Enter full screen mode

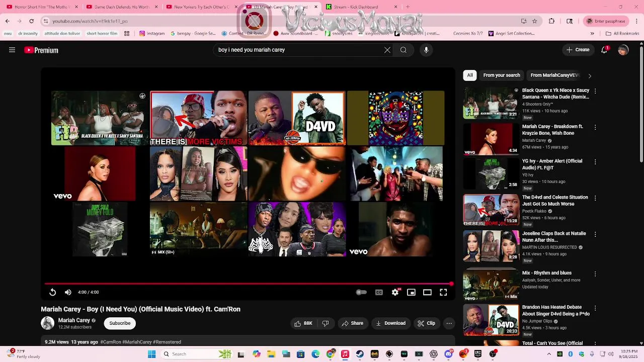click(443, 292)
